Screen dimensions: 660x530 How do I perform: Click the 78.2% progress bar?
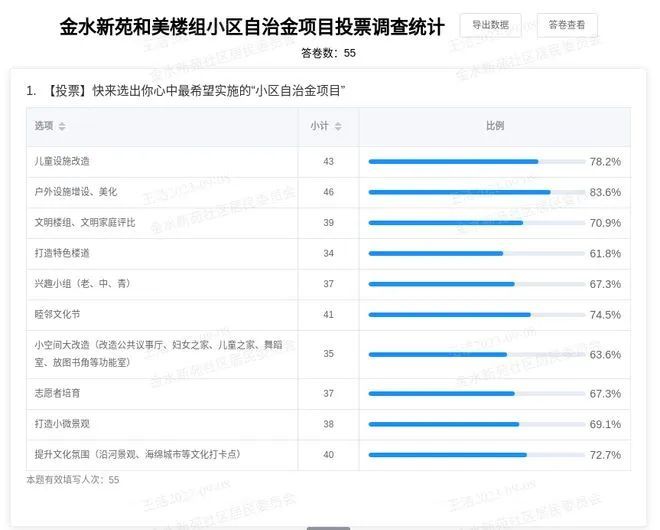[476, 161]
